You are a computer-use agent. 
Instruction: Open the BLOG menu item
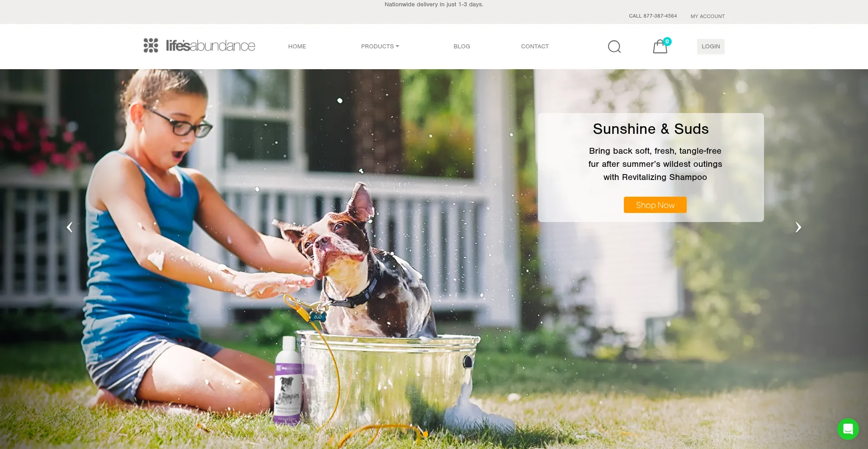pos(462,47)
